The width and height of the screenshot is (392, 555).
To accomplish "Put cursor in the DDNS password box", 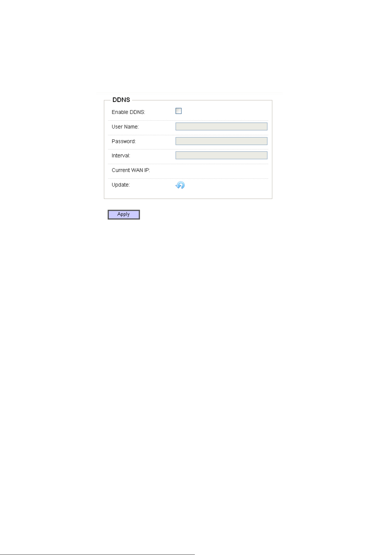I will click(x=221, y=141).
